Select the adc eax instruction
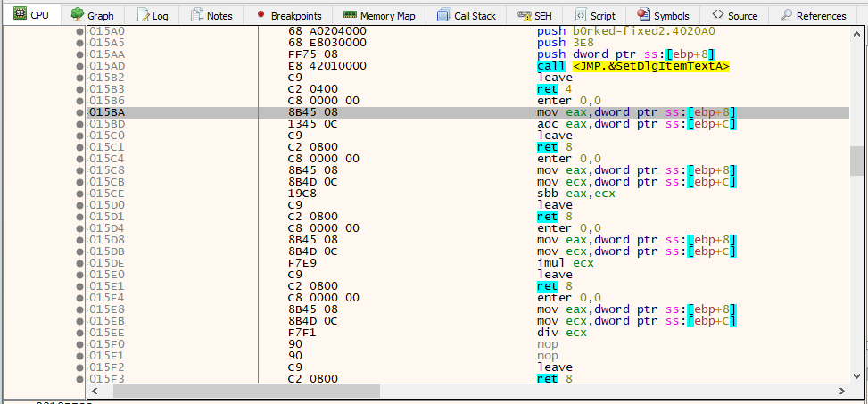868x404 pixels. click(x=637, y=125)
